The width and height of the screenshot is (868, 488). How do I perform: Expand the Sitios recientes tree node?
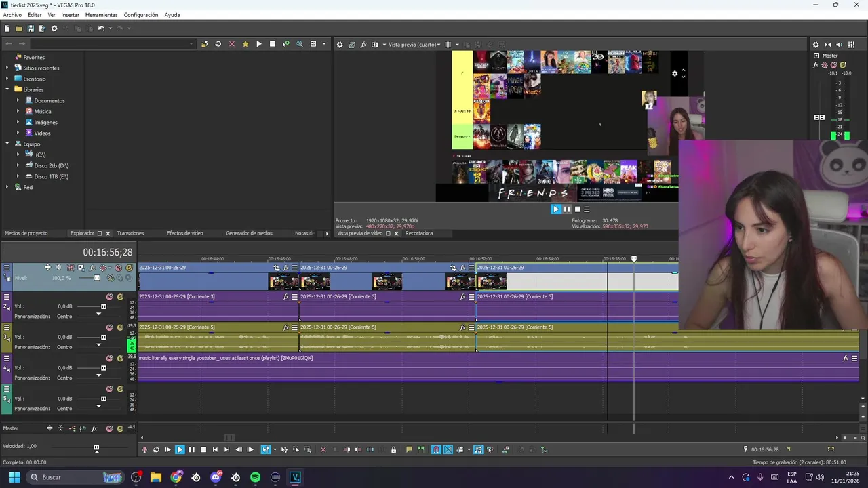tap(7, 68)
